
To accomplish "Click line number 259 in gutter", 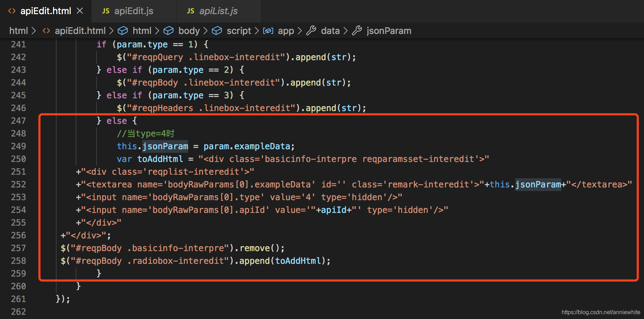I will click(x=18, y=273).
